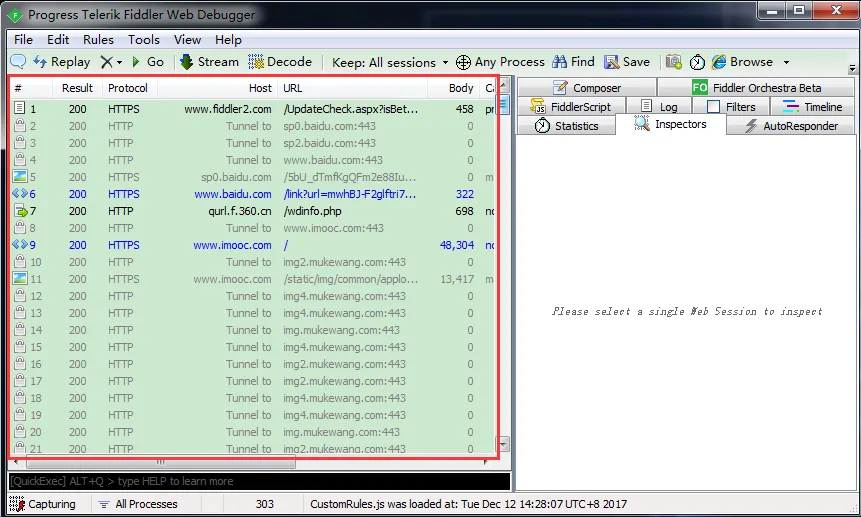The image size is (861, 517).
Task: Select session 9 www.imooc.com row
Action: (x=232, y=245)
